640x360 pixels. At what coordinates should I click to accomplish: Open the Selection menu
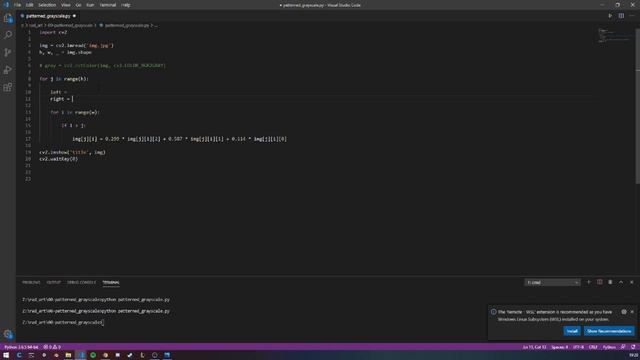tap(47, 5)
